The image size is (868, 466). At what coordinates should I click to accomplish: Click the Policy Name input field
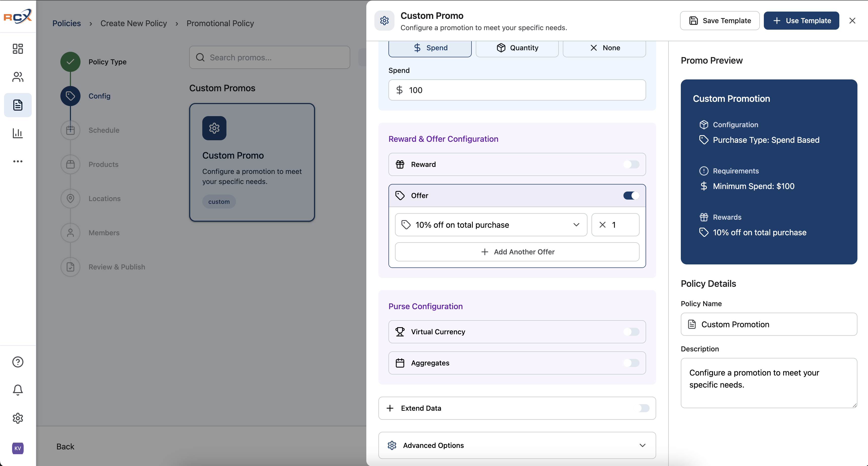pos(769,324)
